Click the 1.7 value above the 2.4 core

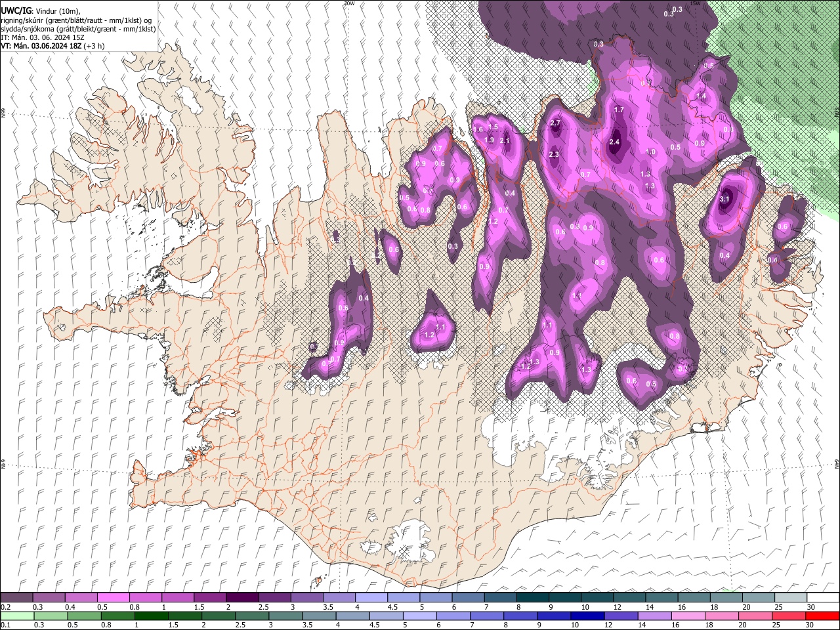coord(619,110)
